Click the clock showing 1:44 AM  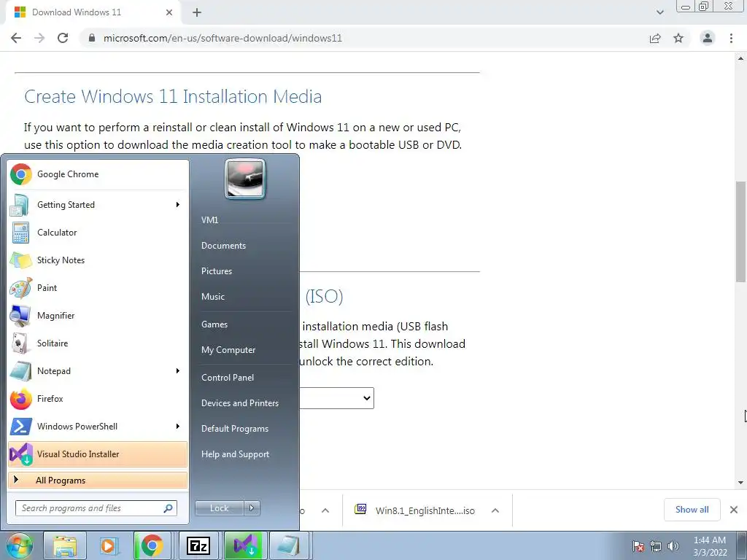coord(709,540)
